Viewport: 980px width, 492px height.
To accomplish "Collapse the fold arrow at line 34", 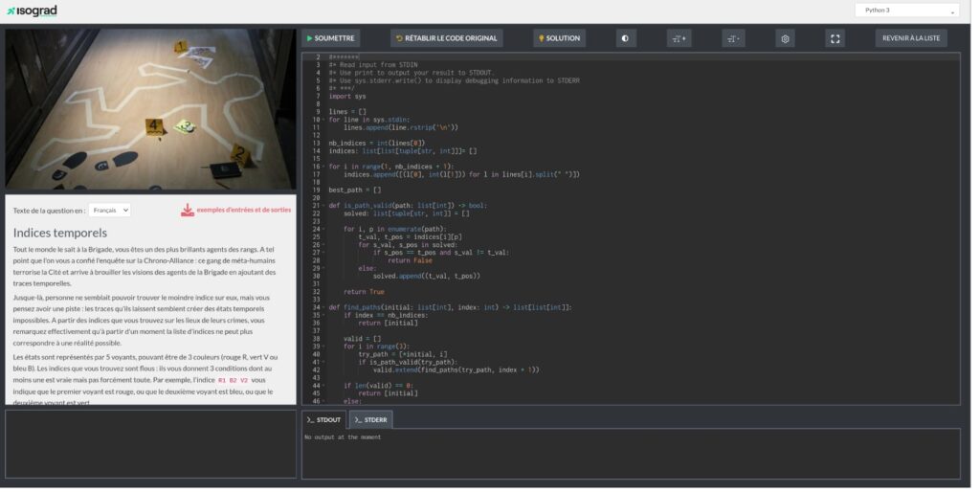I will coord(323,307).
